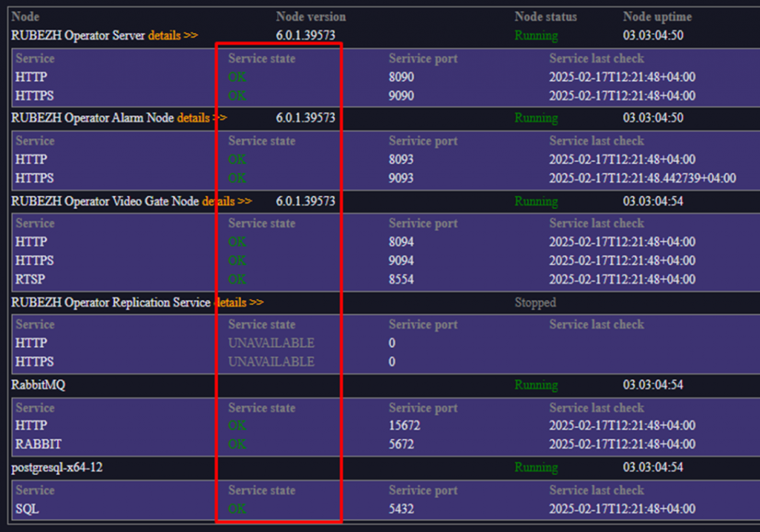Viewport: 760px width, 532px height.
Task: Expand details of Replication Service
Action: click(x=239, y=303)
